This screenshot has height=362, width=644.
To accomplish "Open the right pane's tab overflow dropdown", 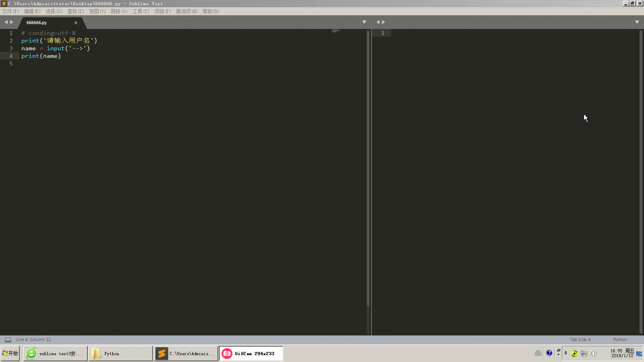I will pyautogui.click(x=637, y=22).
